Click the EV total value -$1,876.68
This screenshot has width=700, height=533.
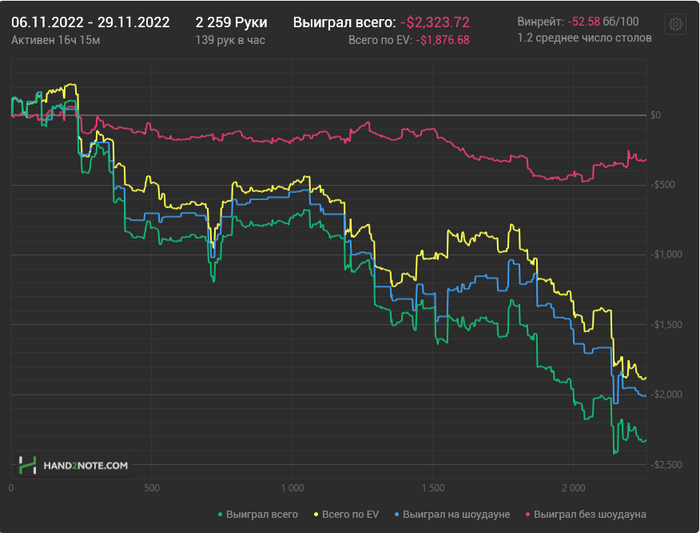[x=442, y=40]
